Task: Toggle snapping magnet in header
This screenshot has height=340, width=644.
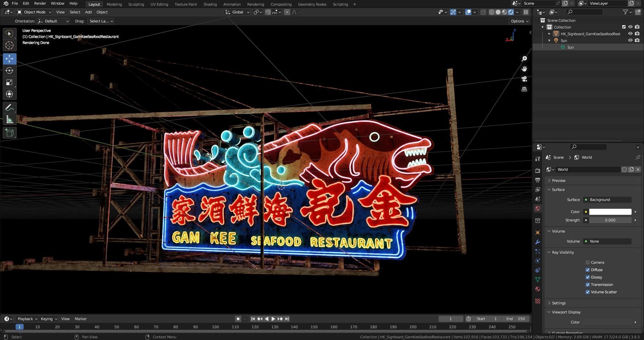Action: click(x=268, y=12)
